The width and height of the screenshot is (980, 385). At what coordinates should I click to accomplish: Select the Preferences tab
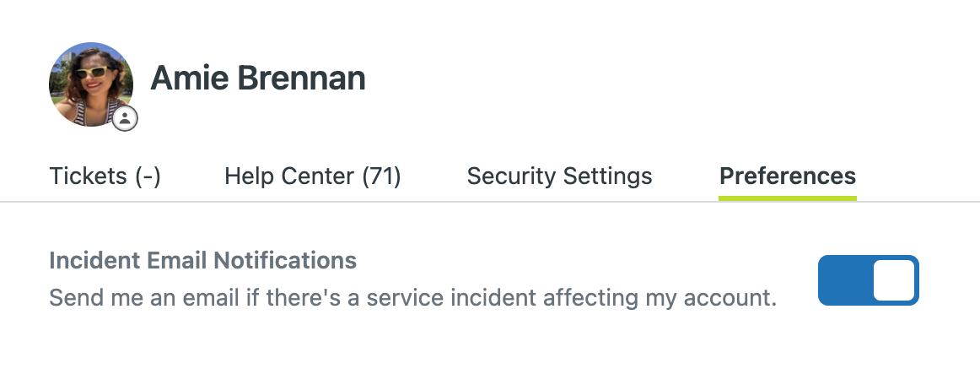click(788, 176)
